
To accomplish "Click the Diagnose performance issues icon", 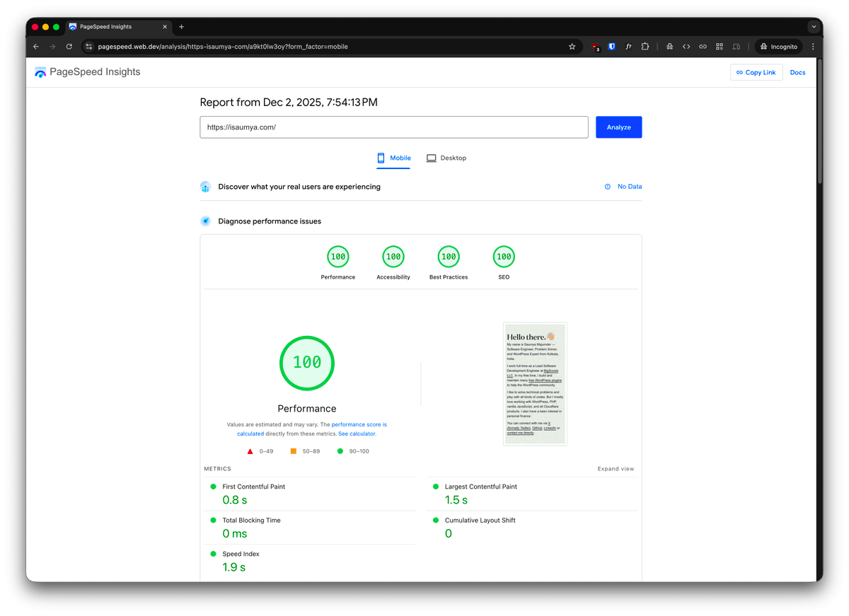I will (x=205, y=221).
